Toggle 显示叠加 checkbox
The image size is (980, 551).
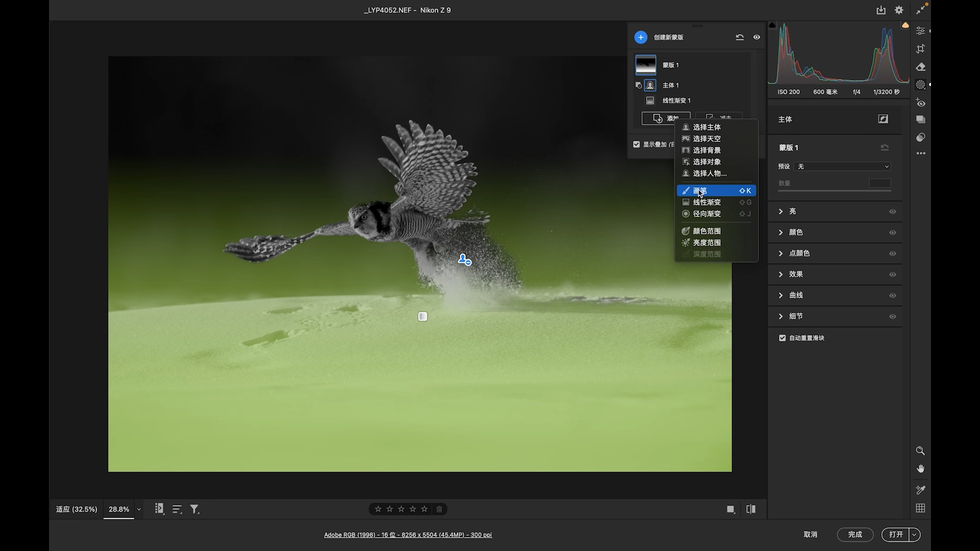(636, 144)
